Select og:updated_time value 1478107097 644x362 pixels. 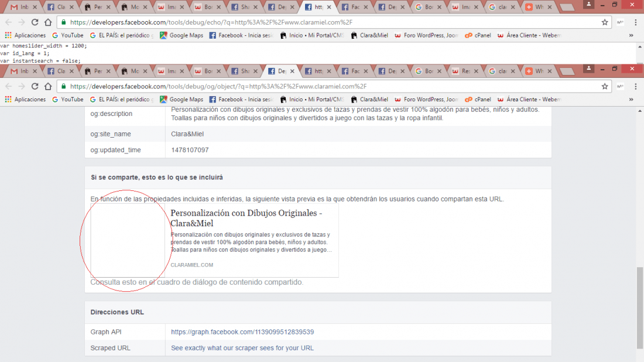[190, 150]
